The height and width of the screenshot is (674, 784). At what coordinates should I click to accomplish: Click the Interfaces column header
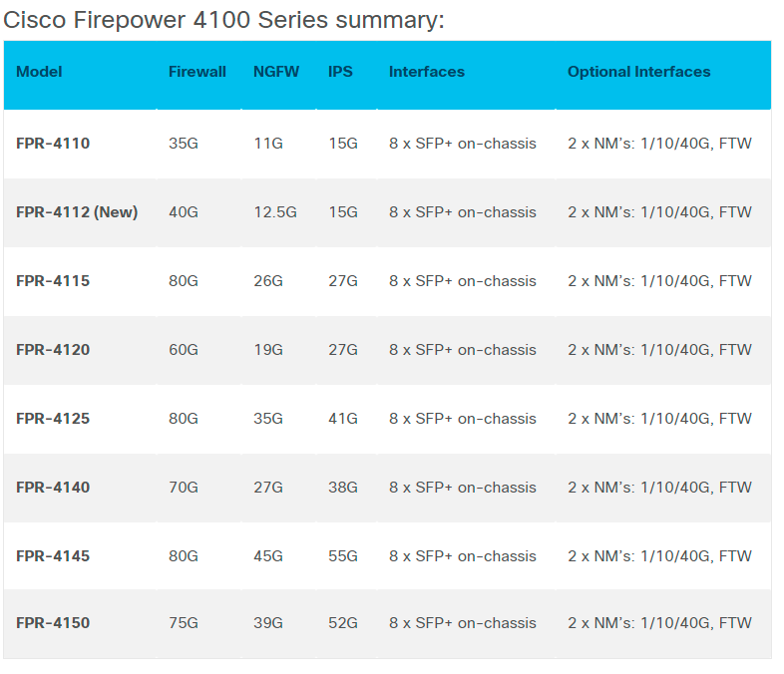[427, 72]
